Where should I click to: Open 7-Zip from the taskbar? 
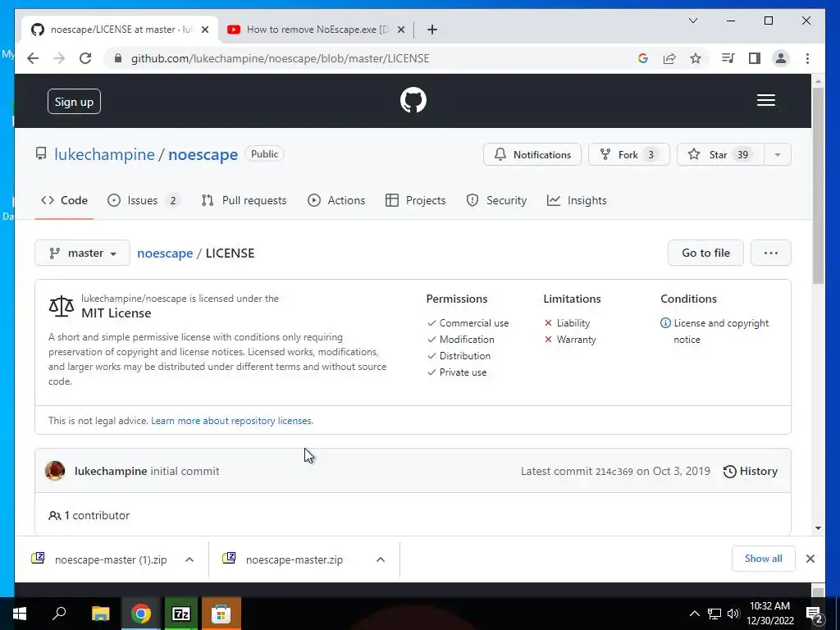pyautogui.click(x=180, y=614)
